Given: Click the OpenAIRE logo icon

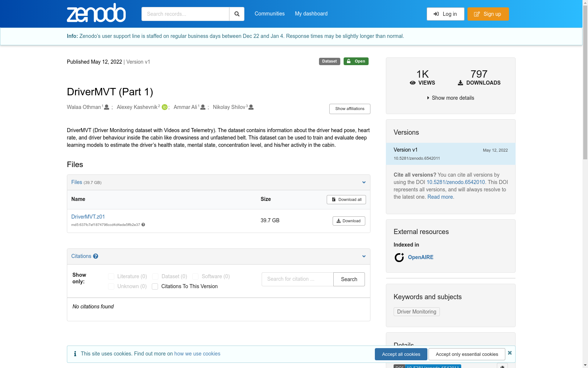Looking at the screenshot, I should click(x=399, y=257).
